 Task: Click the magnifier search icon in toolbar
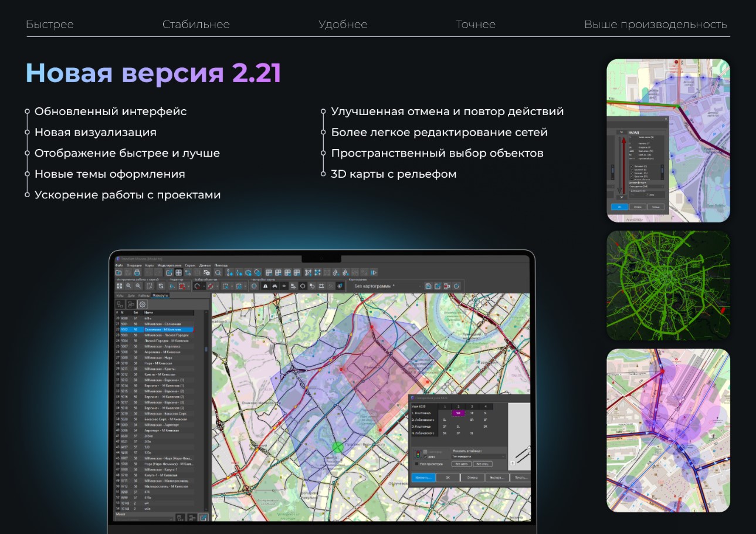point(218,273)
